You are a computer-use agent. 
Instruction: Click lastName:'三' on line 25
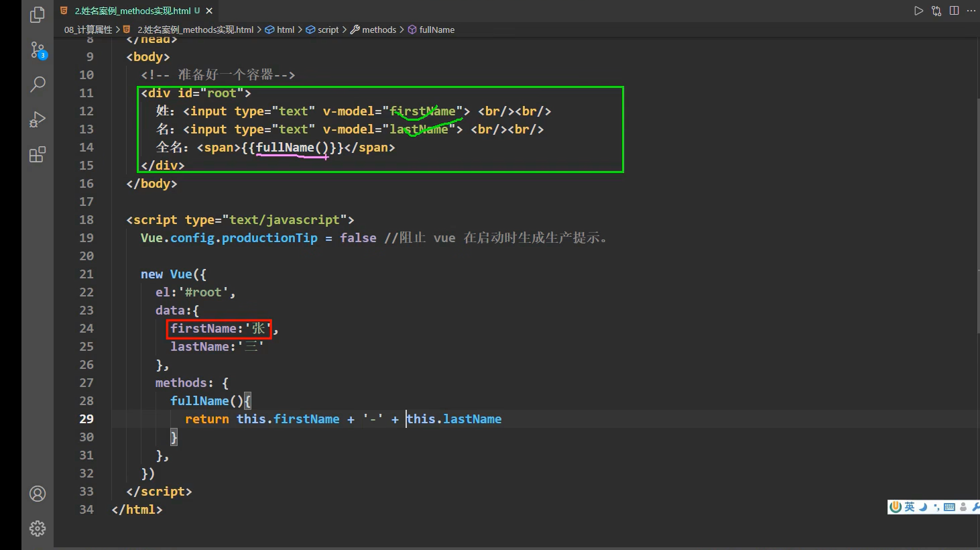pyautogui.click(x=217, y=347)
